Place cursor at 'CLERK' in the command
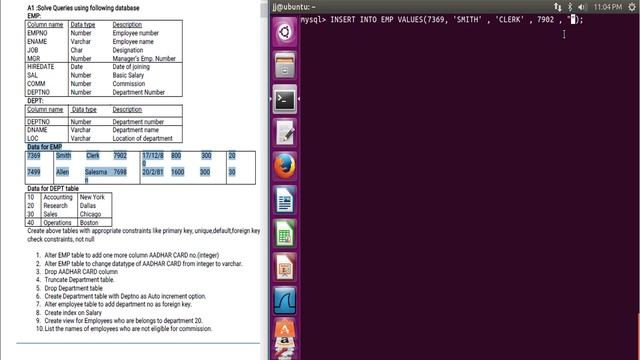This screenshot has width=640, height=360. 509,20
